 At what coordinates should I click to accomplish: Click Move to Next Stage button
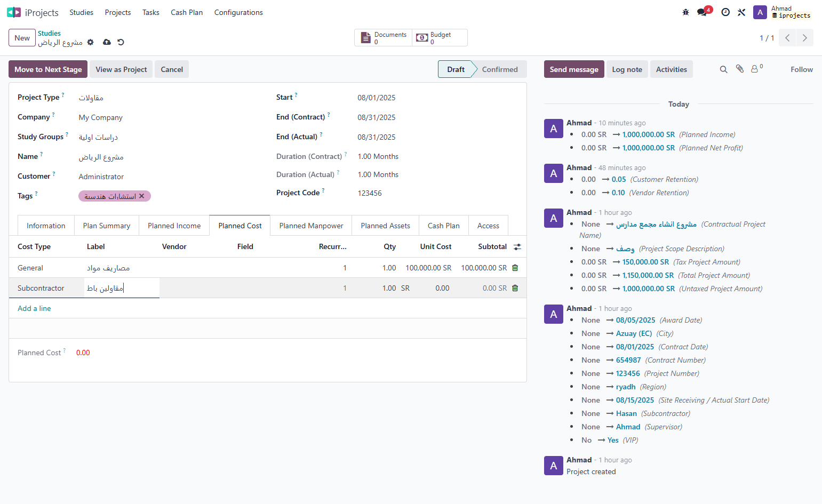point(48,69)
